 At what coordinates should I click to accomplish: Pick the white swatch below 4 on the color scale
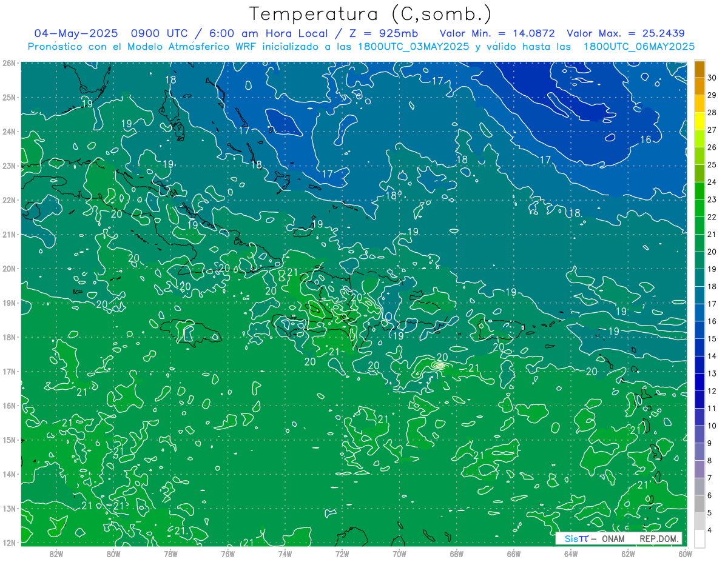[699, 538]
